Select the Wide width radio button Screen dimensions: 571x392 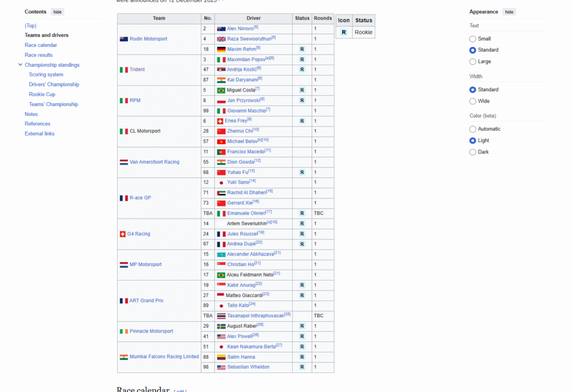(x=473, y=101)
